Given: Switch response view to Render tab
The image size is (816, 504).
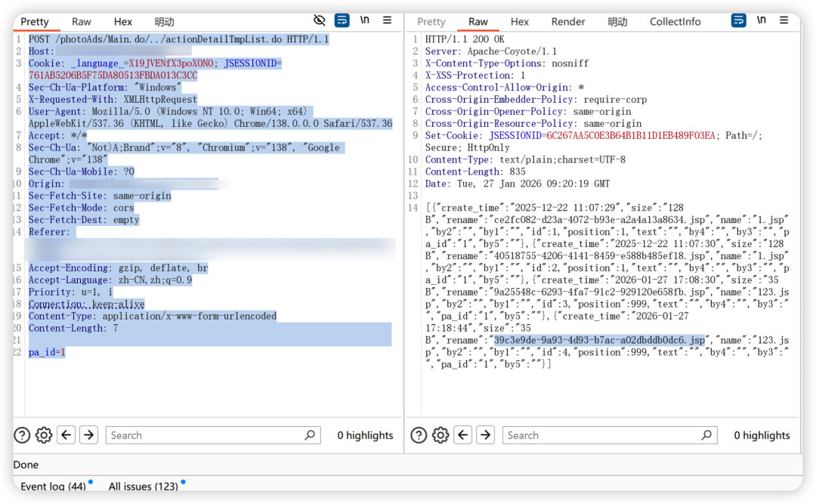Looking at the screenshot, I should point(568,22).
